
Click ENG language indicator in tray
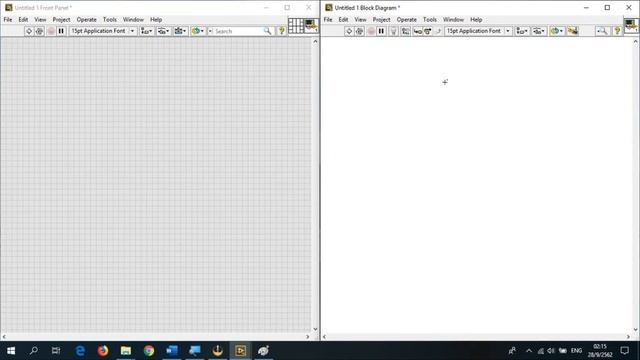click(576, 351)
